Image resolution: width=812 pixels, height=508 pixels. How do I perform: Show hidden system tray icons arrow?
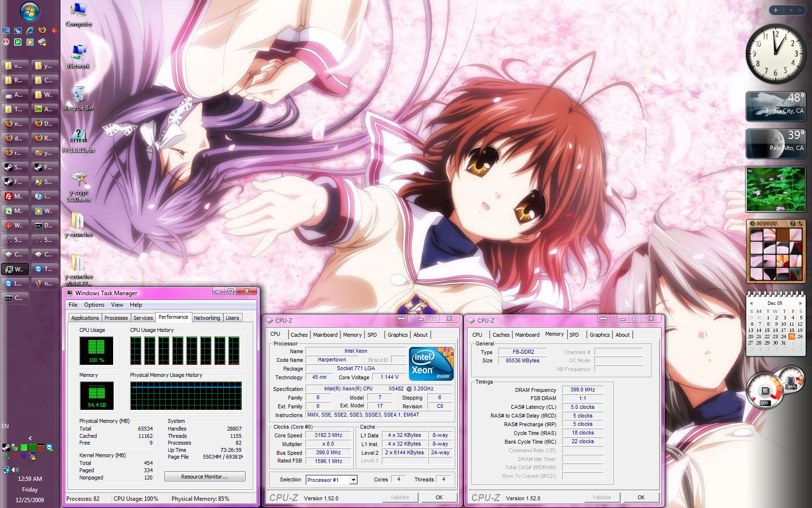[30, 438]
